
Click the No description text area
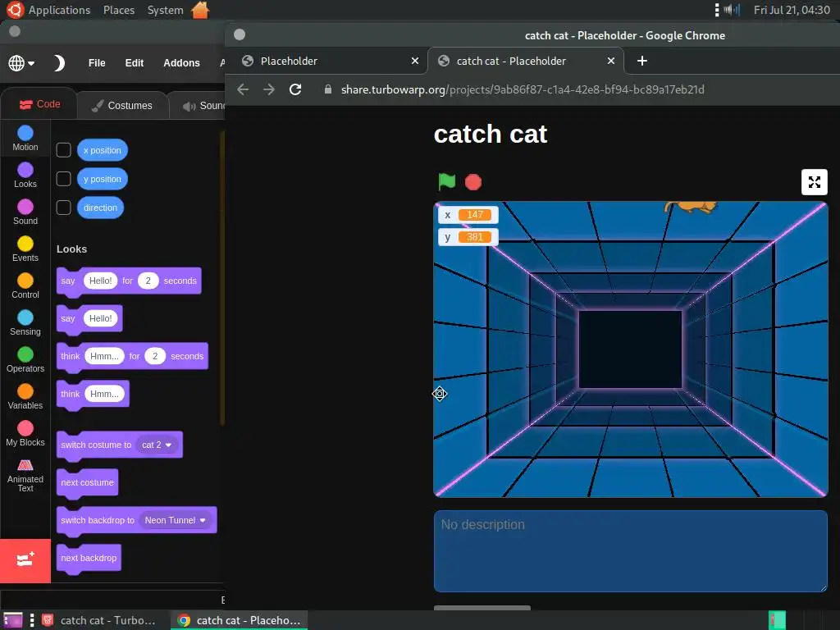point(631,551)
